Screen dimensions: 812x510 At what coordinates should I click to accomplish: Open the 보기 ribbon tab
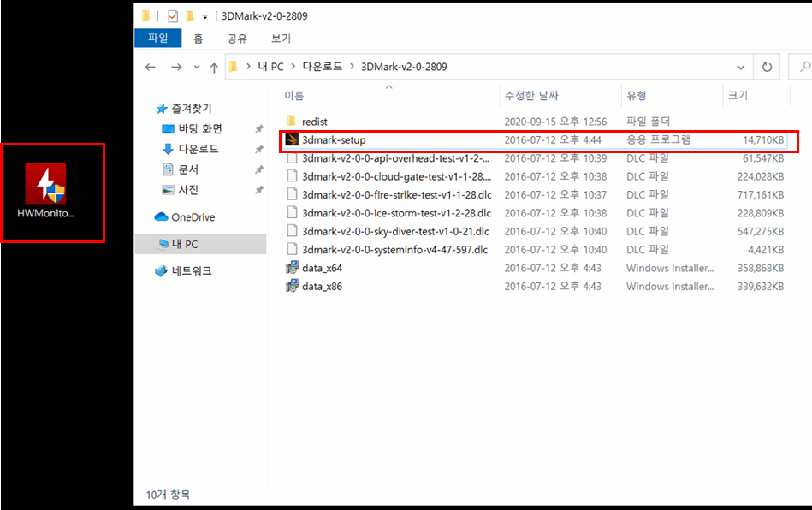pyautogui.click(x=281, y=39)
